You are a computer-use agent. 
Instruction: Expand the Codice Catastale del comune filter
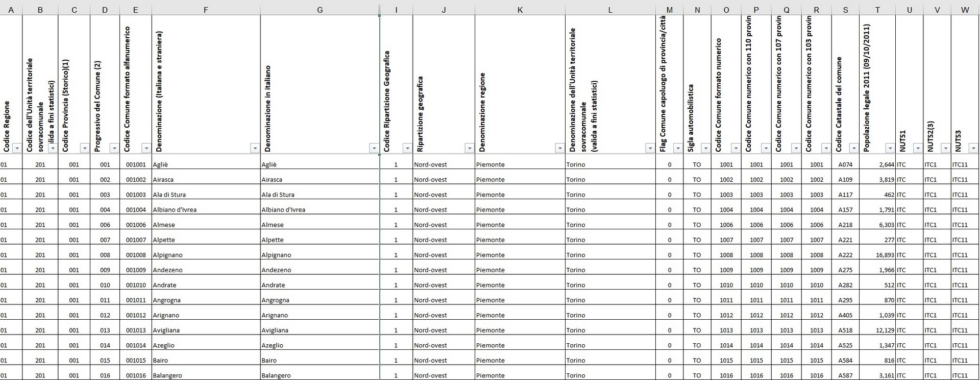(x=853, y=148)
